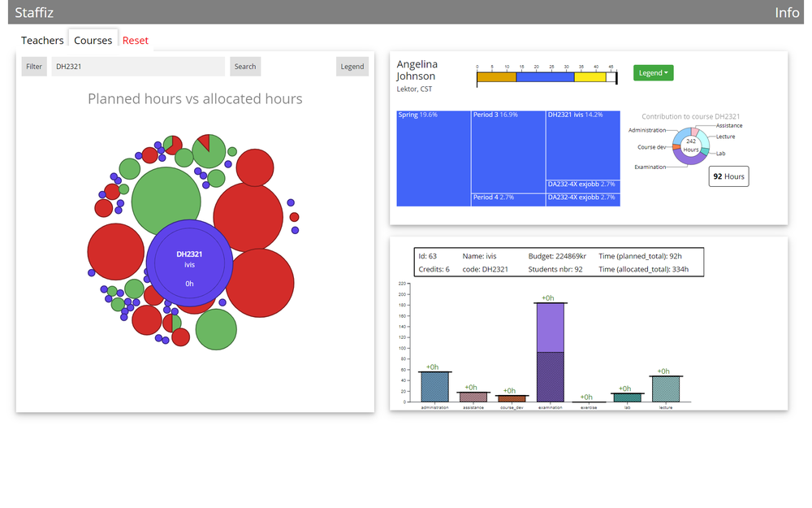
Task: Click the Spring 19.6% treemap block
Action: (x=434, y=158)
